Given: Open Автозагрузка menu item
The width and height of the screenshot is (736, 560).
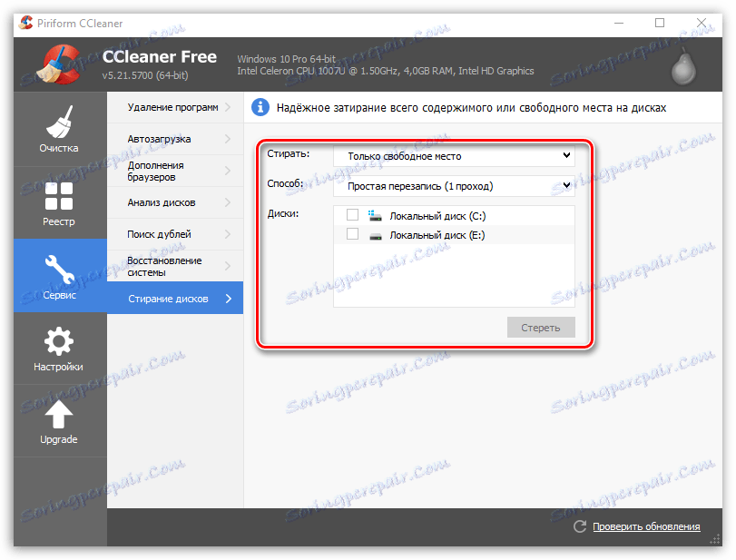Looking at the screenshot, I should pos(175,139).
